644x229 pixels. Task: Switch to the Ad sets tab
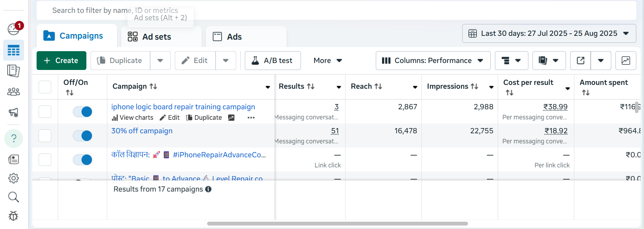[x=150, y=37]
